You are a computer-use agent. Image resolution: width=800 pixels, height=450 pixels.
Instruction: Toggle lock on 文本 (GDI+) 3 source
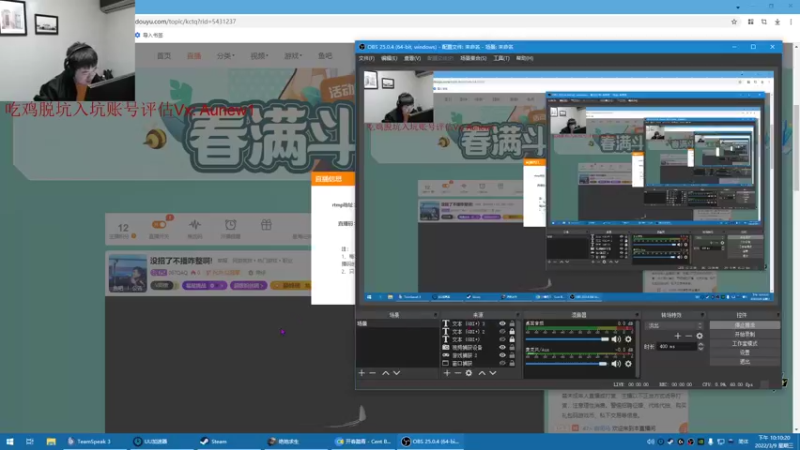click(512, 323)
